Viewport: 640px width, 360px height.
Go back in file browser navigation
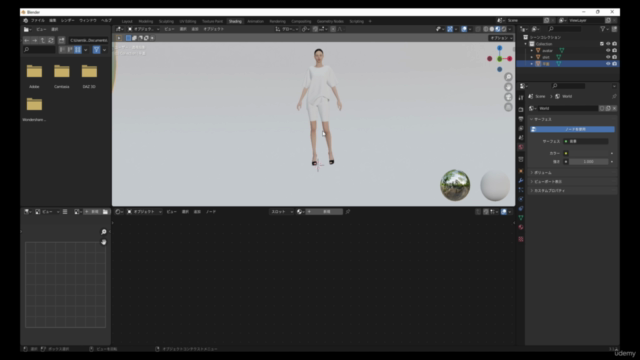coord(27,40)
